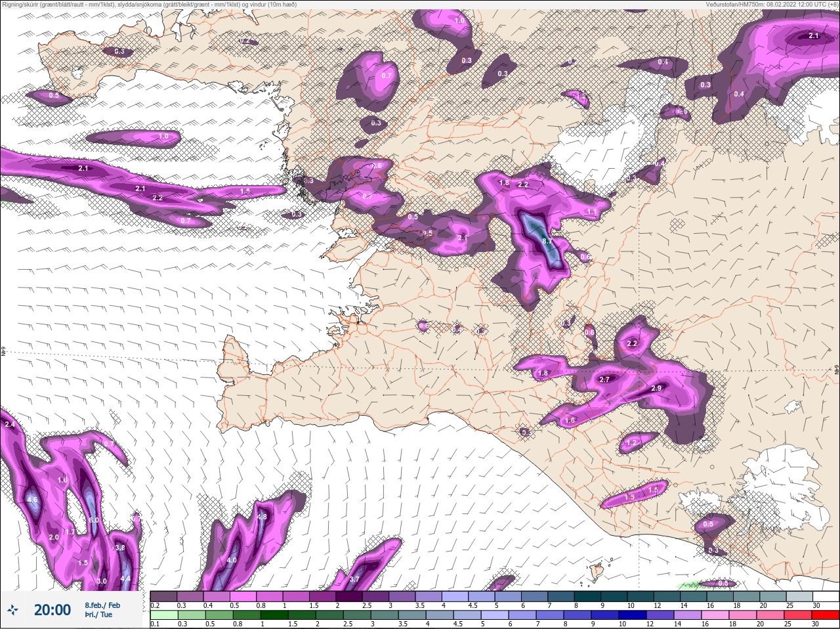
Task: Click the 4.8 precipitation value offshore
Action: pyautogui.click(x=262, y=517)
